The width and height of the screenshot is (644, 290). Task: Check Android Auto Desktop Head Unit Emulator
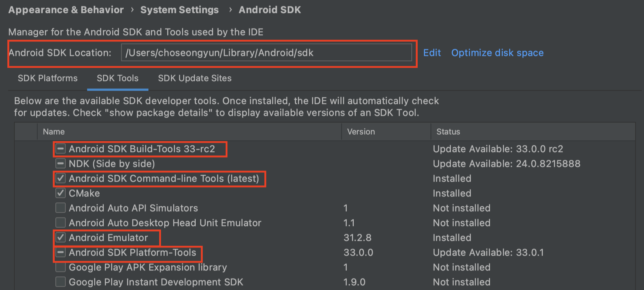click(x=61, y=223)
